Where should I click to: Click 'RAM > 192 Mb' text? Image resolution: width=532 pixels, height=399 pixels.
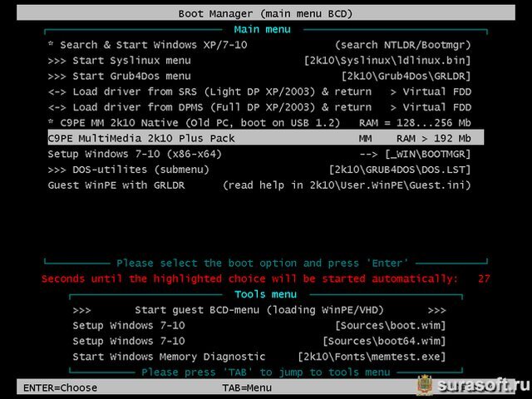point(434,139)
